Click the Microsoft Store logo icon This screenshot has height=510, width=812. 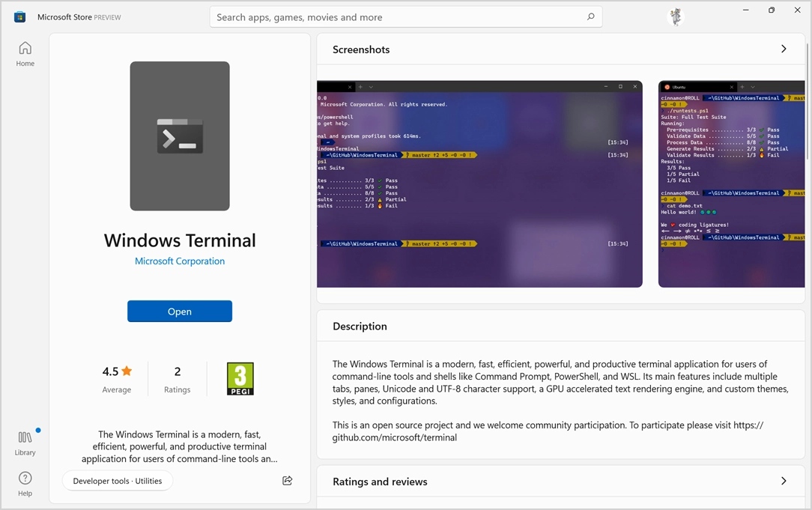(19, 17)
